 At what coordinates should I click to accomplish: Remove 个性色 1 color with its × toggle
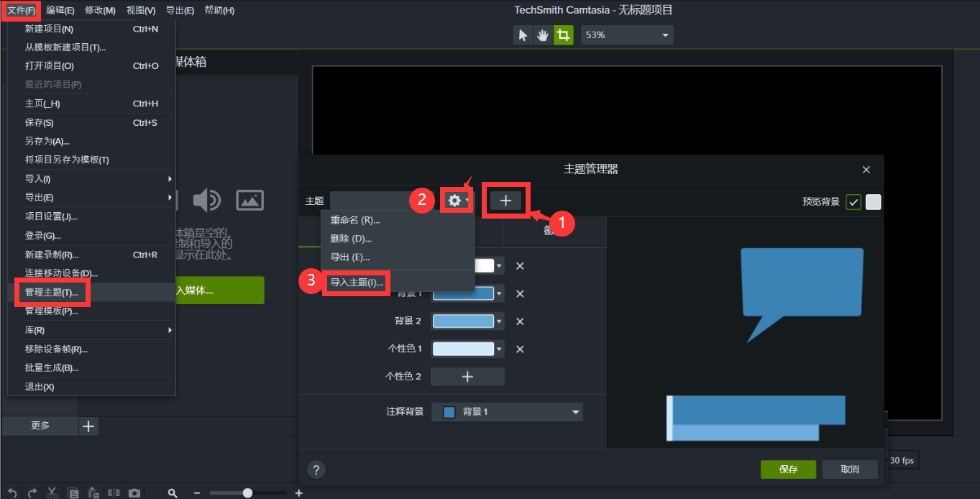(519, 349)
